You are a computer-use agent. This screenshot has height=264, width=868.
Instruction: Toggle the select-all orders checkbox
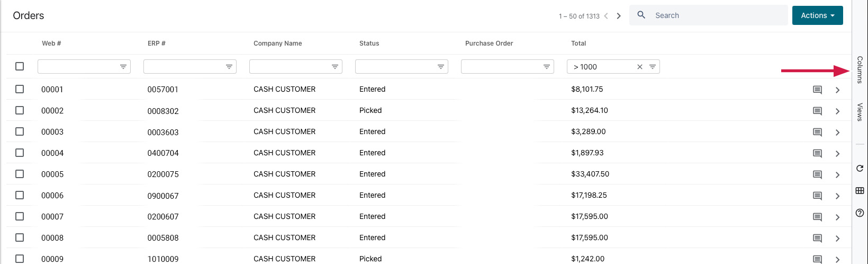(20, 66)
